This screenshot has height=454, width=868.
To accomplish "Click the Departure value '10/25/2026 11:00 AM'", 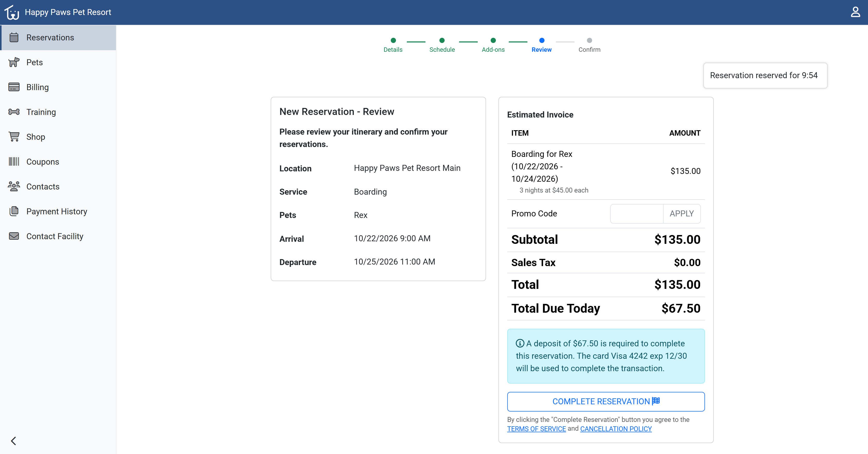I will coord(395,261).
